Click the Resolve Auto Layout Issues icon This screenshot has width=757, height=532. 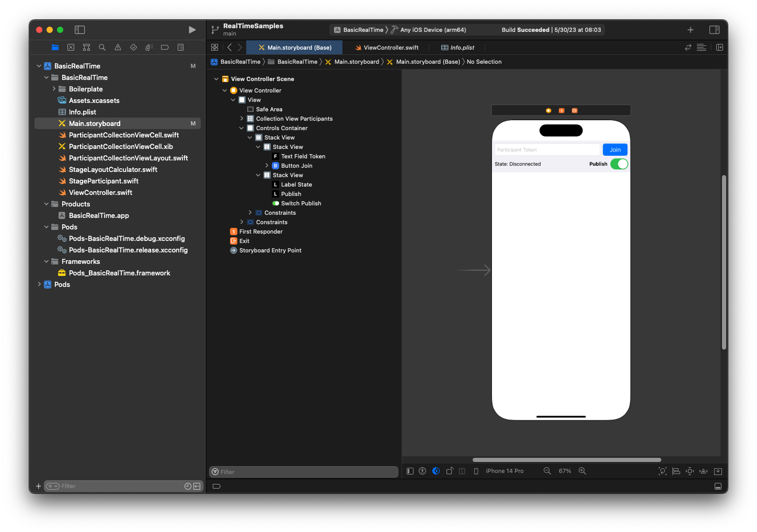tap(703, 470)
